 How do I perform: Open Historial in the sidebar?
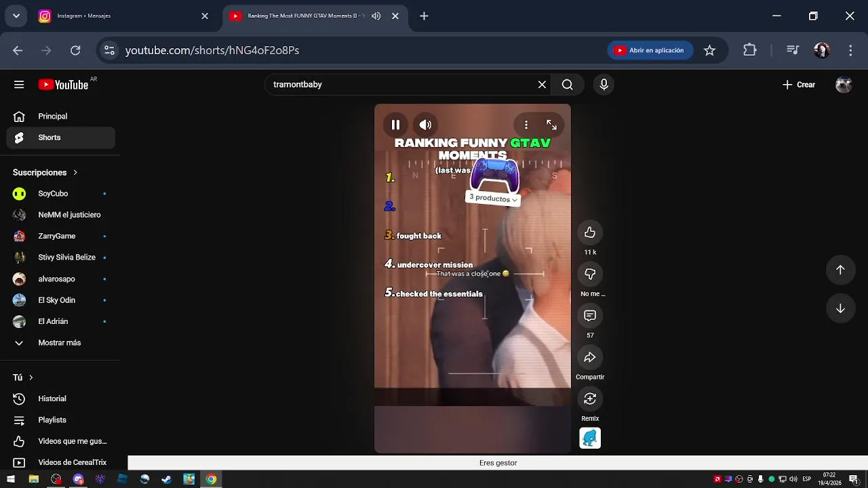coord(61,399)
